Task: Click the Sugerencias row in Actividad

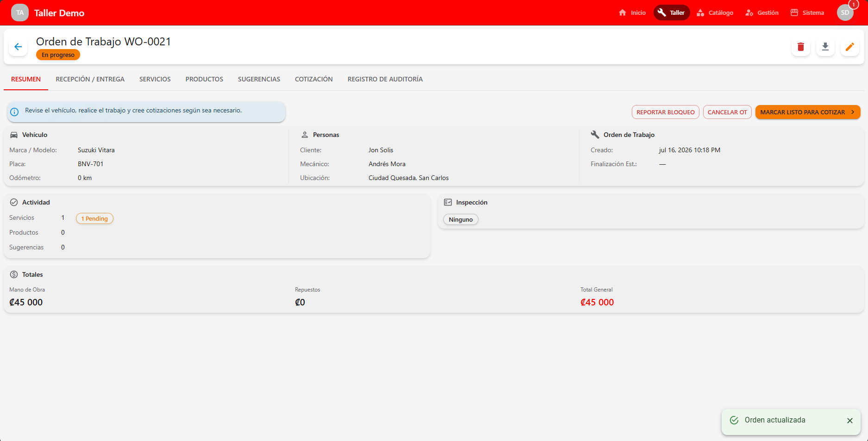Action: (x=217, y=247)
